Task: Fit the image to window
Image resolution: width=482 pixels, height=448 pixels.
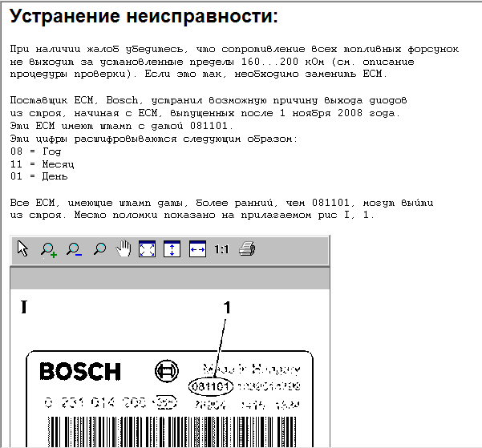Action: pyautogui.click(x=148, y=249)
